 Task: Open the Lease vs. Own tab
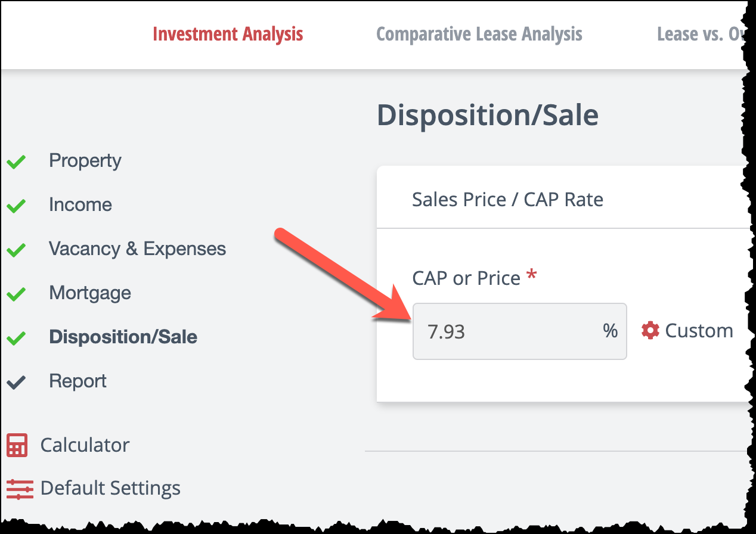(x=702, y=34)
